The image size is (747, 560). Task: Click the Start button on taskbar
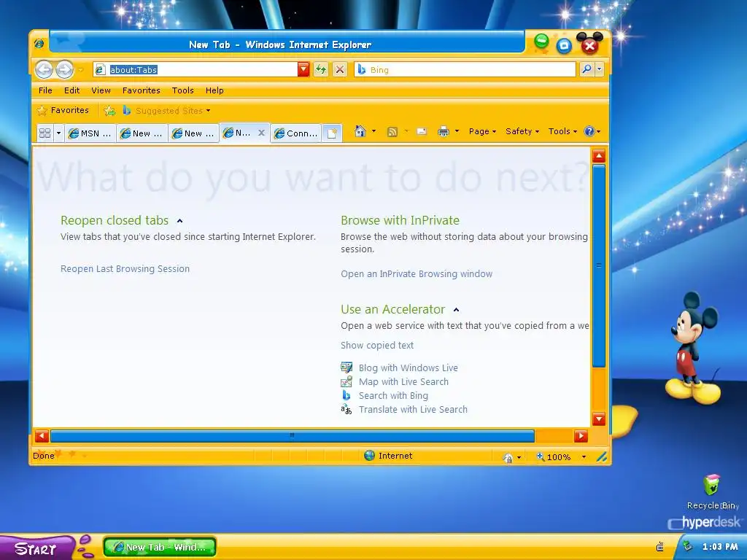coord(36,548)
